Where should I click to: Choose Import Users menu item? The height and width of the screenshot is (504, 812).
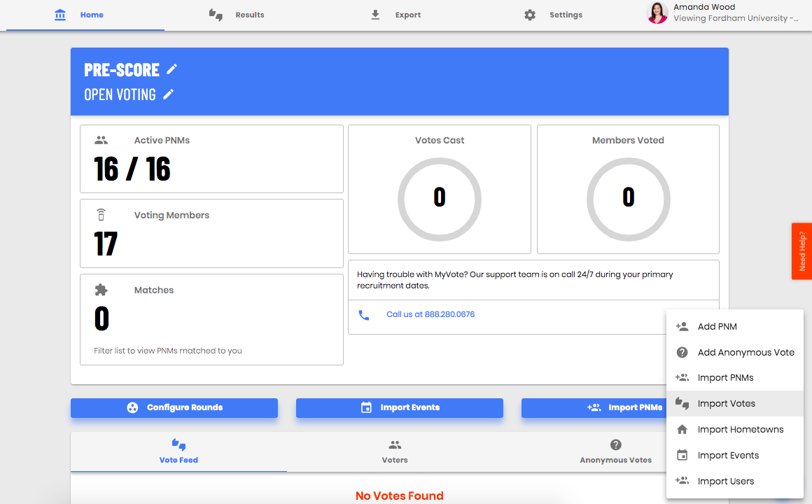coord(735,481)
